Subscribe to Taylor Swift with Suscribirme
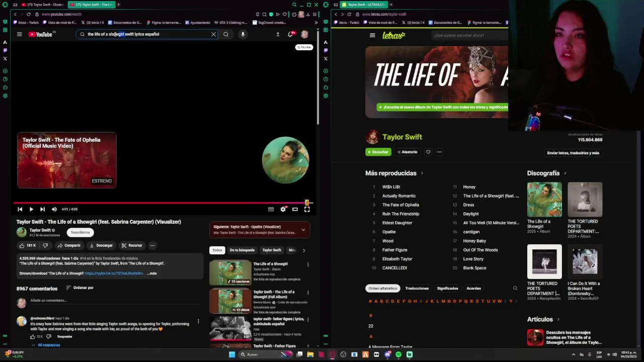 pos(80,232)
